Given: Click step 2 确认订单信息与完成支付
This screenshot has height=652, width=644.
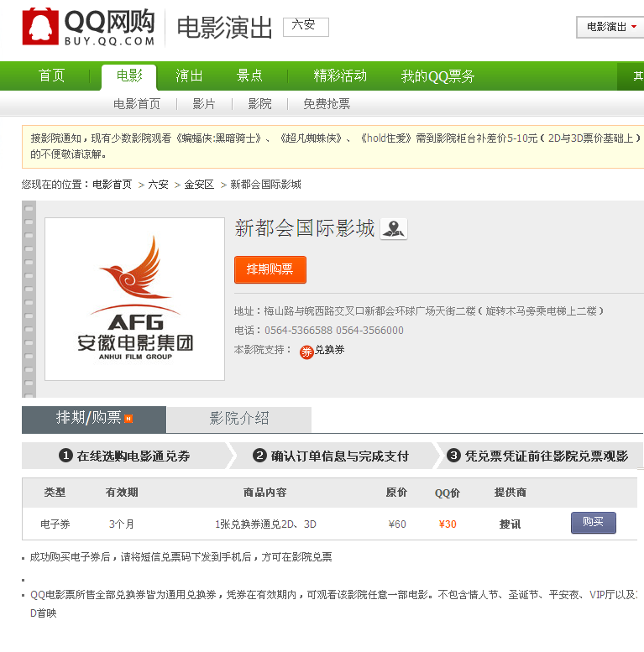Looking at the screenshot, I should coord(331,456).
